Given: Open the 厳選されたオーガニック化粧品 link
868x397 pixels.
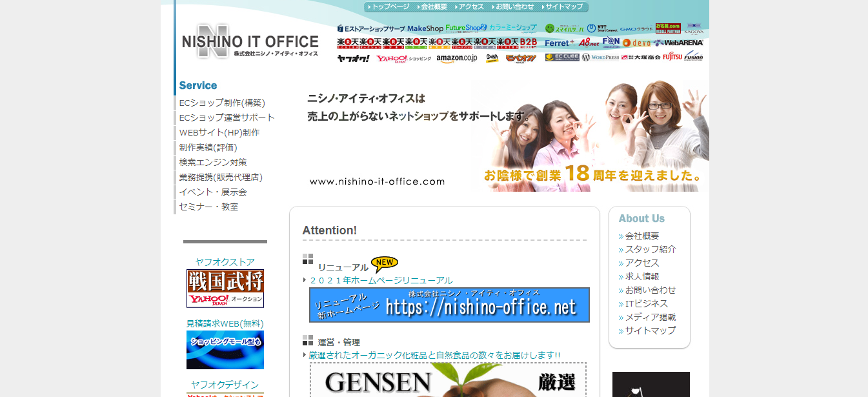Looking at the screenshot, I should click(x=435, y=355).
